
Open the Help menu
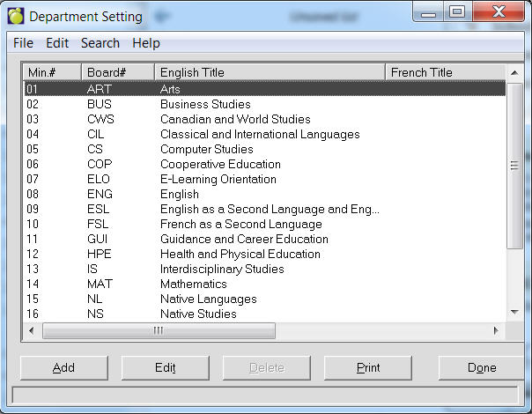point(146,43)
